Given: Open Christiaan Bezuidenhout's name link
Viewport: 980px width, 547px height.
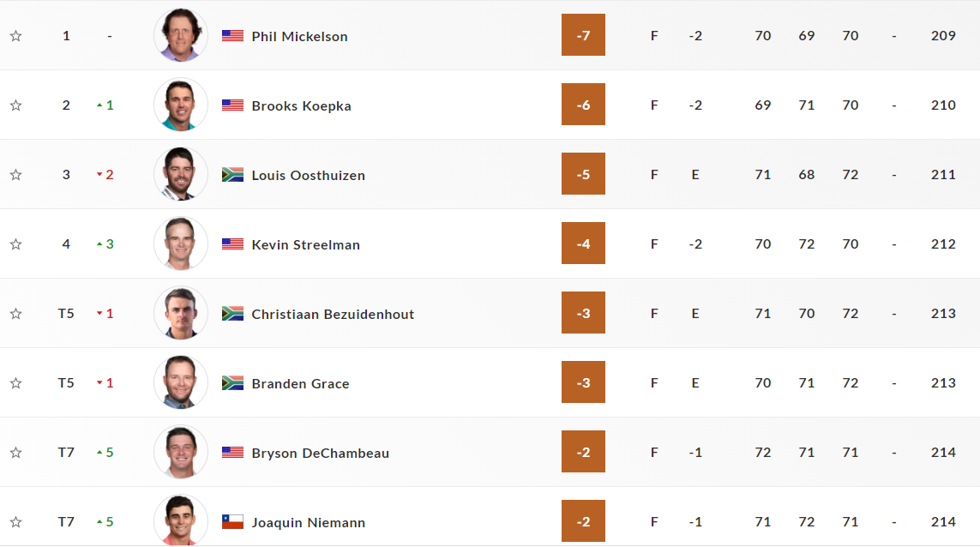Looking at the screenshot, I should (x=333, y=314).
